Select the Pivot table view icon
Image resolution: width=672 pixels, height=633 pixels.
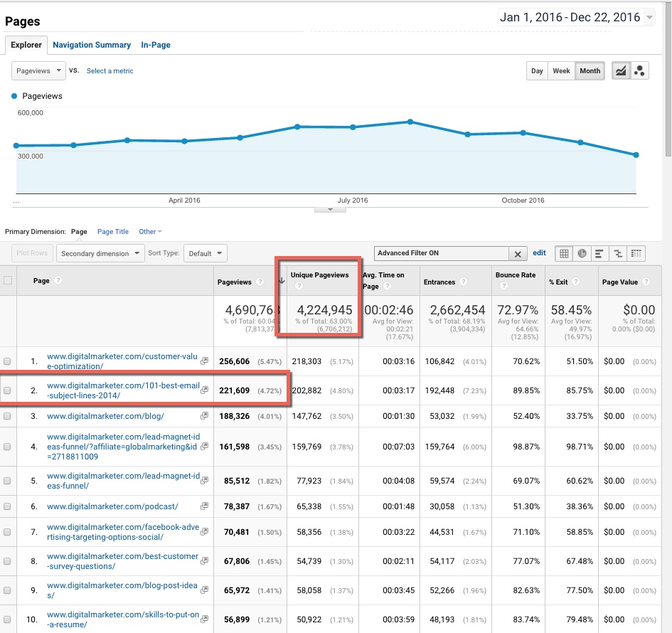point(636,253)
